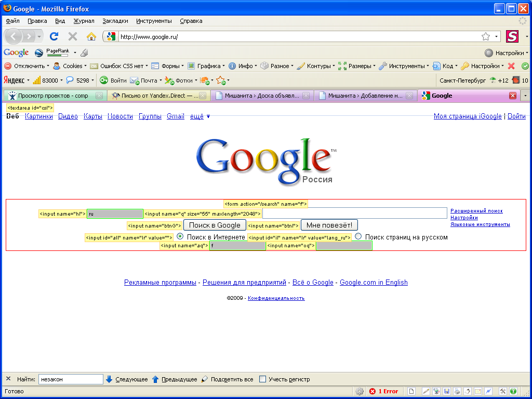Toggle 'Подсветить все' in the find bar
Screen dimensions: 532x399
228,379
